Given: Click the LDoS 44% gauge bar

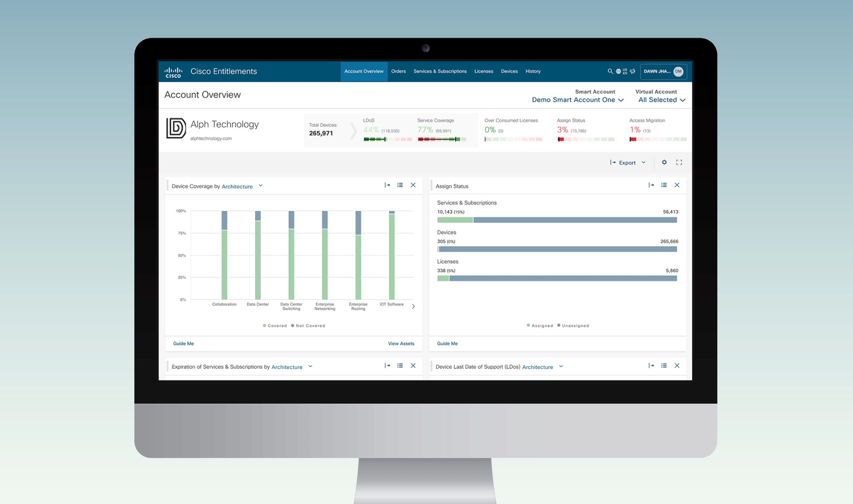Looking at the screenshot, I should pyautogui.click(x=388, y=139).
